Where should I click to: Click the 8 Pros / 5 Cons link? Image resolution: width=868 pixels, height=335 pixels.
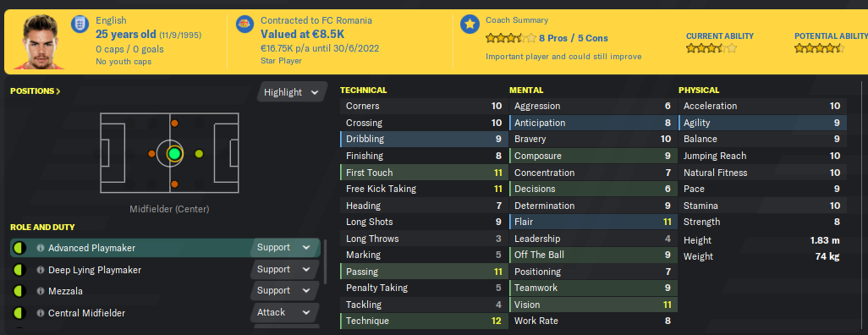click(x=574, y=38)
